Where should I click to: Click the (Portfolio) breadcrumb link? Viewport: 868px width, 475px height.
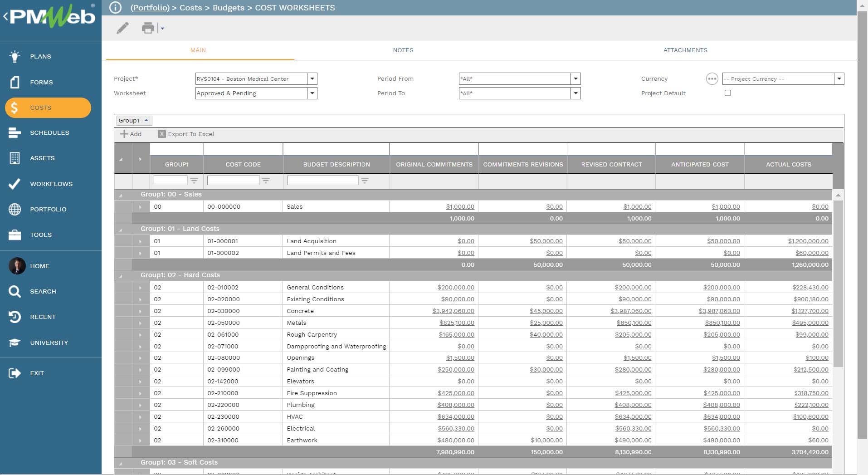point(150,8)
